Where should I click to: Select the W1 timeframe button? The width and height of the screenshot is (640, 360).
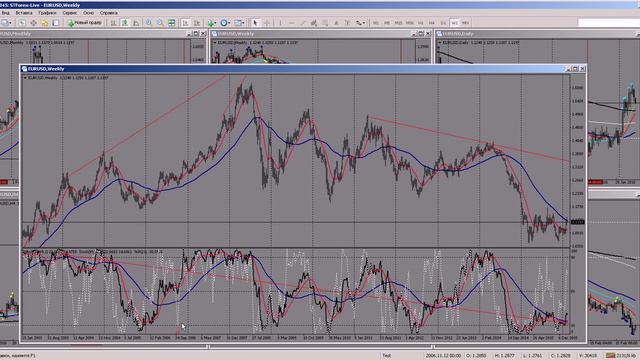pyautogui.click(x=454, y=23)
